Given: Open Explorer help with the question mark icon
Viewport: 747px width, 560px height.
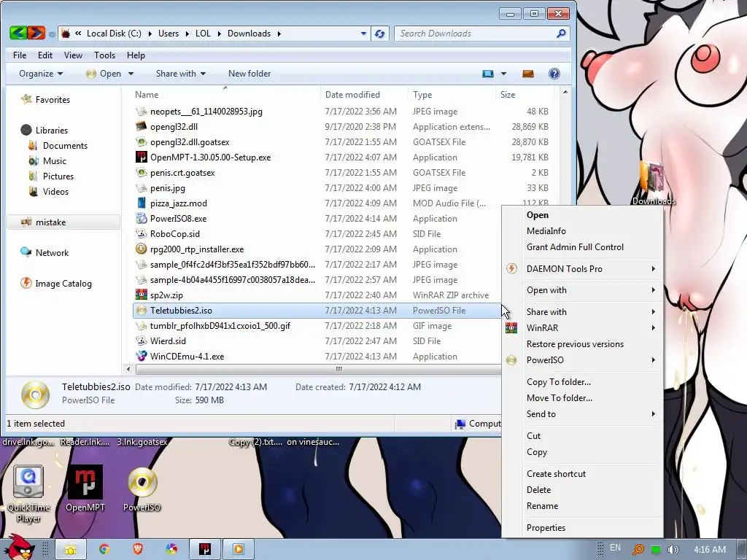Looking at the screenshot, I should coord(554,74).
